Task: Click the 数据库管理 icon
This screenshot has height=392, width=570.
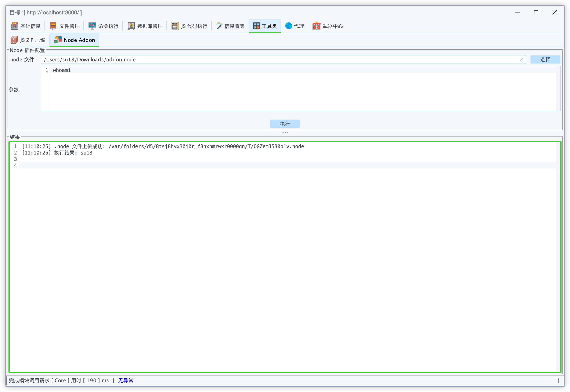Action: coord(131,26)
